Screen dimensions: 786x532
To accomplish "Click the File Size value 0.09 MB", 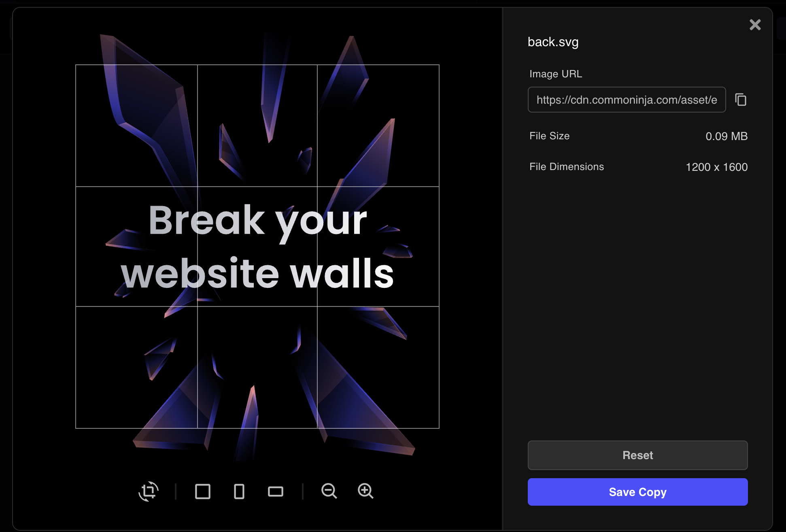I will pos(727,136).
